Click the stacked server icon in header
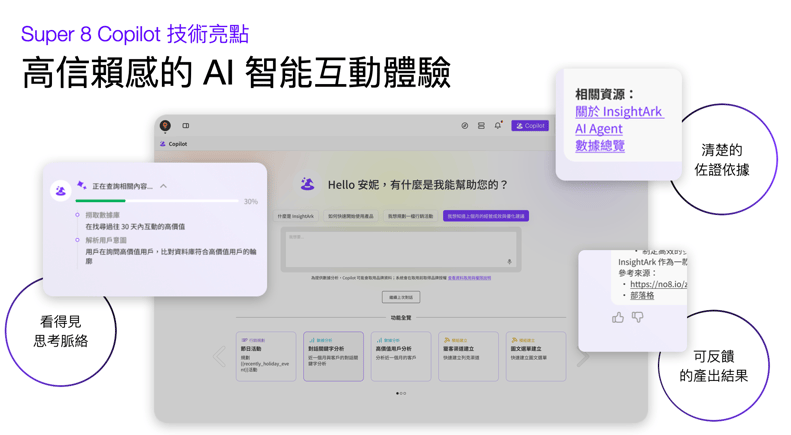The image size is (791, 435). click(x=481, y=126)
